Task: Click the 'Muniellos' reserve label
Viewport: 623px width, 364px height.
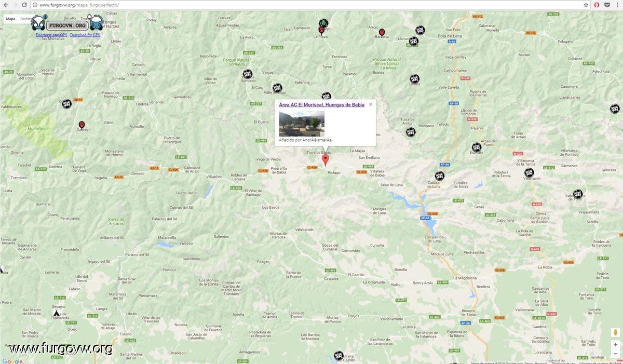Action: pos(37,128)
